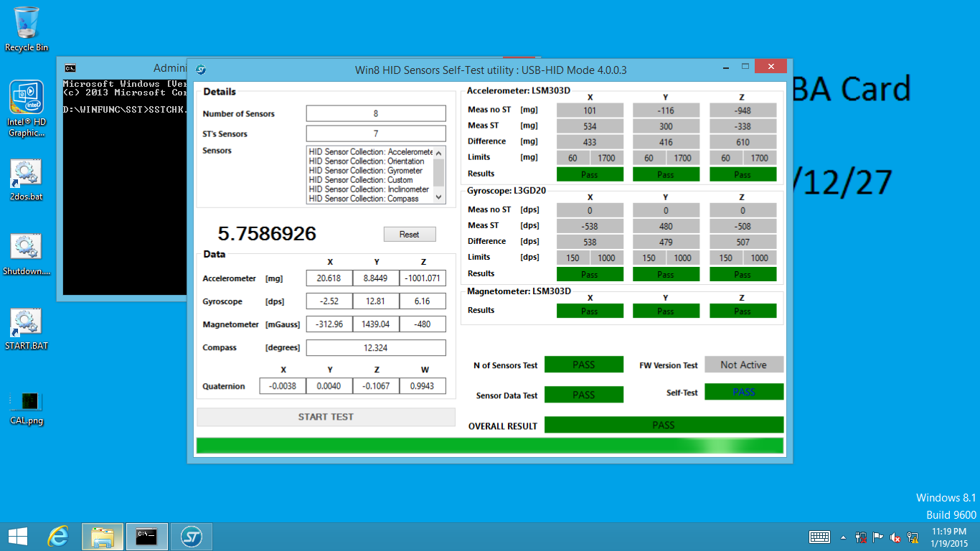This screenshot has height=551, width=980.
Task: Click the Gyroscope Z value 6.16
Action: click(x=423, y=301)
